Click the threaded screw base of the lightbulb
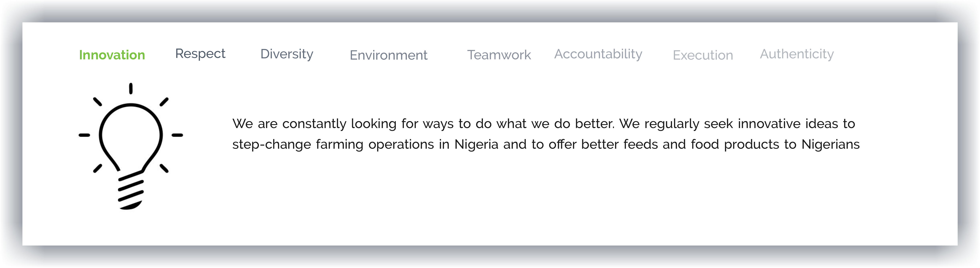980x268 pixels. pyautogui.click(x=131, y=191)
